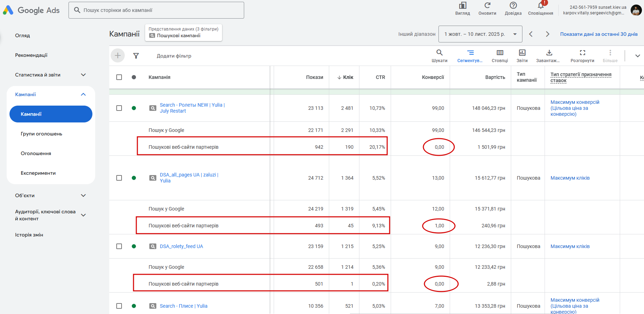This screenshot has height=314, width=644.
Task: Click the table search (Шукати) icon
Action: click(439, 53)
